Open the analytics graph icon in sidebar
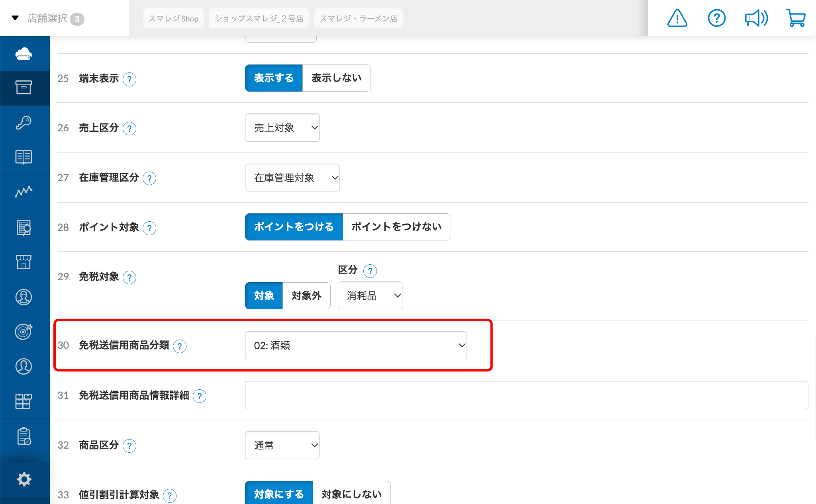816x504 pixels. tap(24, 192)
